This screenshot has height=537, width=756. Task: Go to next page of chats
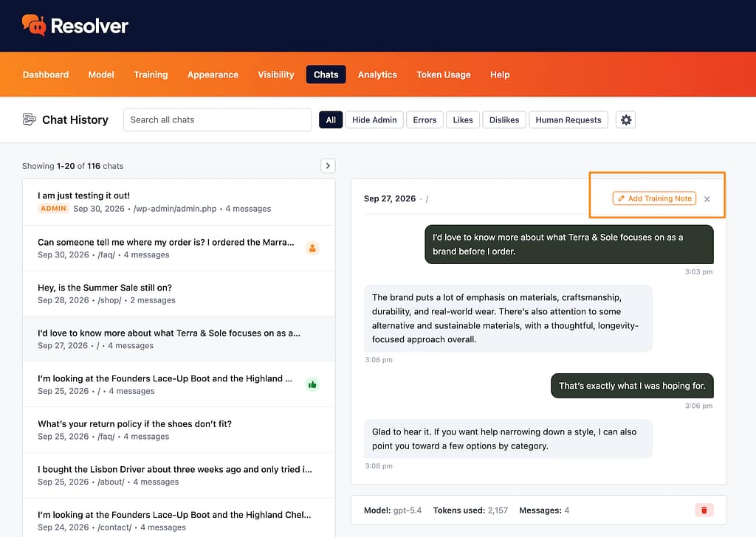click(x=328, y=166)
